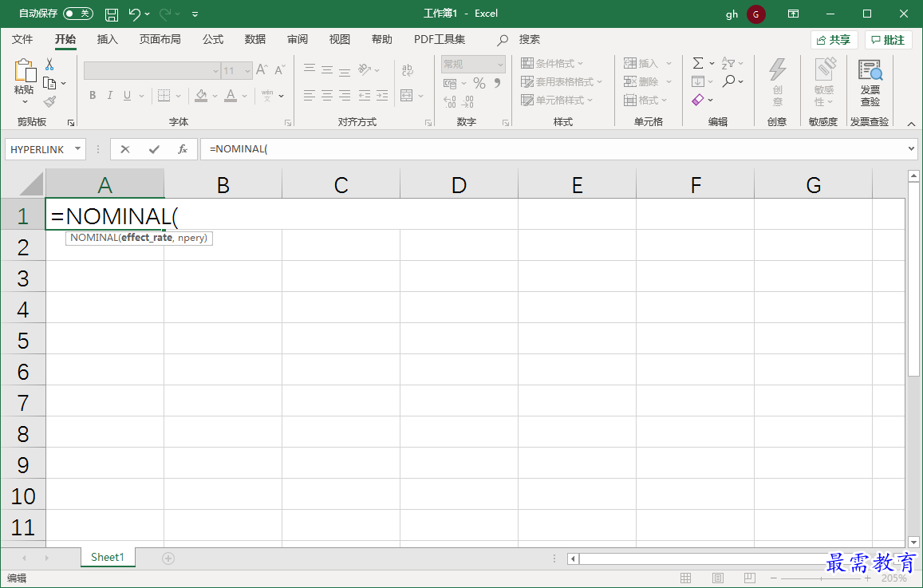
Task: Open the number format dropdown
Action: tap(500, 64)
